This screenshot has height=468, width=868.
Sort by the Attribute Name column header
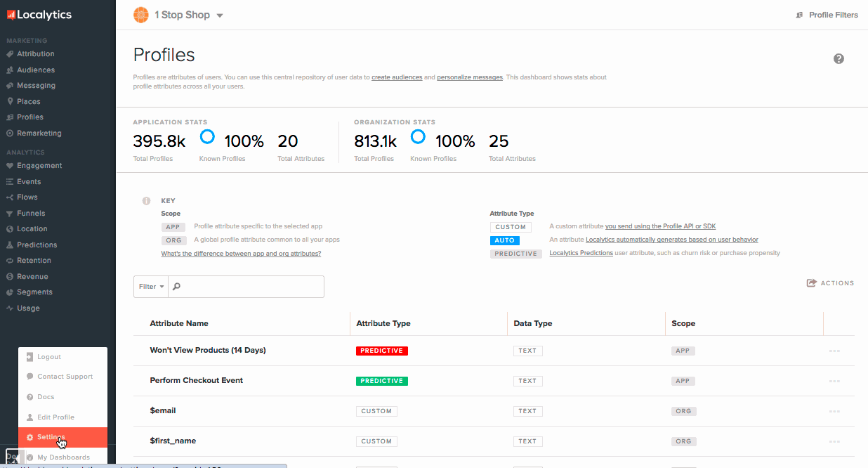179,323
